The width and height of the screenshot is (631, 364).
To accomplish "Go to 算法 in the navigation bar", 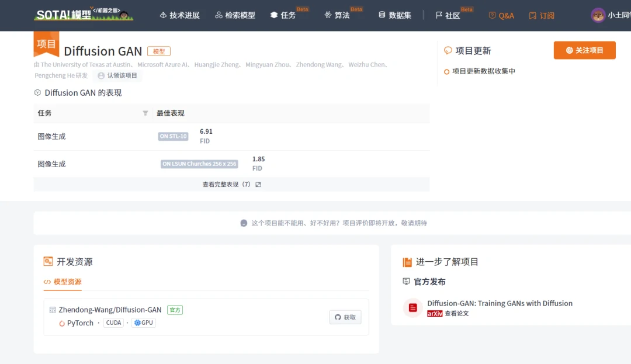I will coord(337,15).
